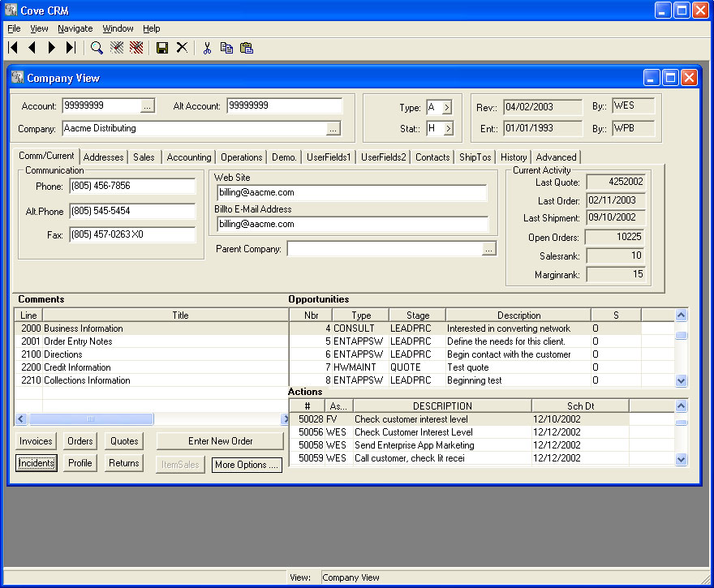The height and width of the screenshot is (588, 714).
Task: Go to first record toolbar icon
Action: tap(13, 47)
